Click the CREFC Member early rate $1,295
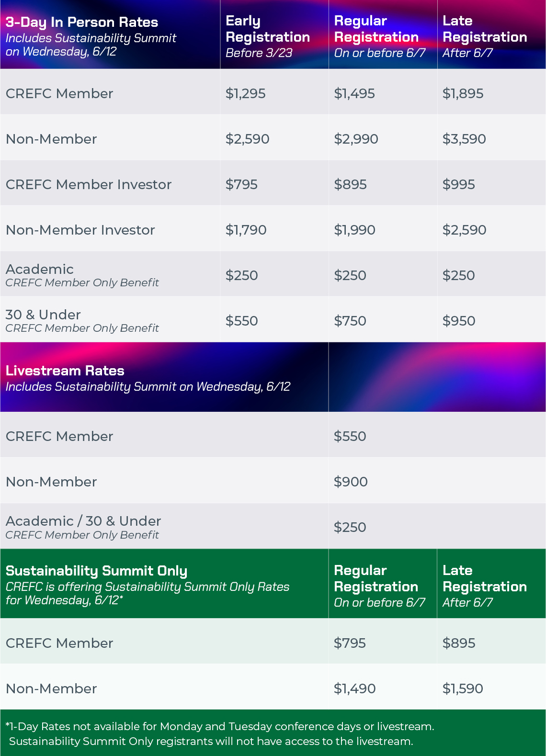The image size is (546, 756). click(245, 93)
